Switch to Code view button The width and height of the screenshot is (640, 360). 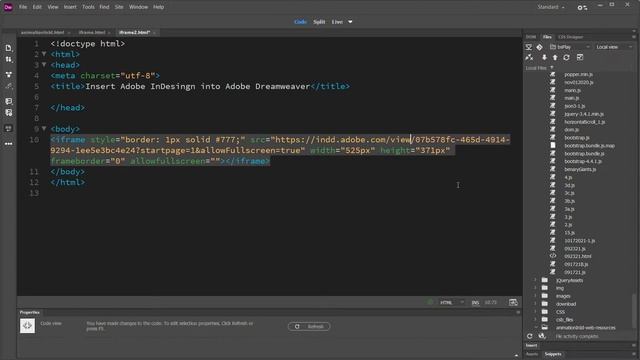point(300,22)
